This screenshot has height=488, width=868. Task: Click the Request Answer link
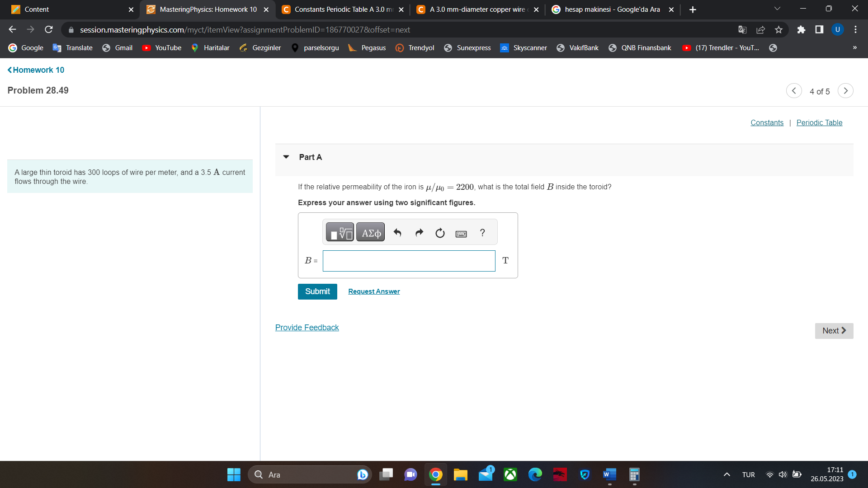point(374,291)
